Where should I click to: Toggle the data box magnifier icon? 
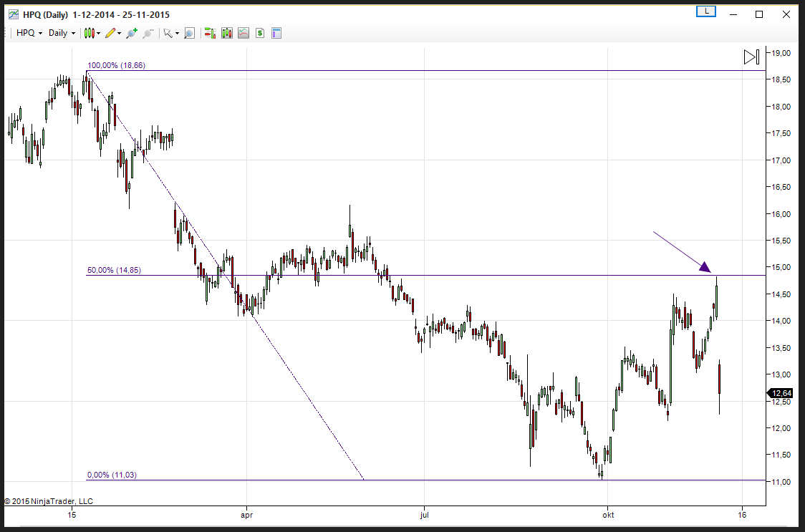(x=189, y=33)
